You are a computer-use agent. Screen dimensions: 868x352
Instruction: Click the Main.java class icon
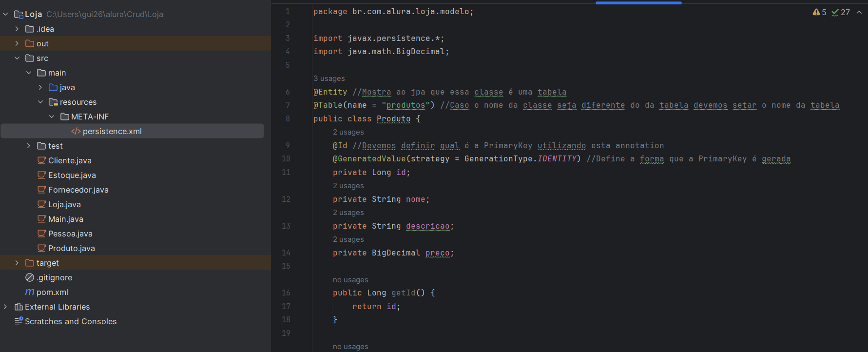pos(41,219)
